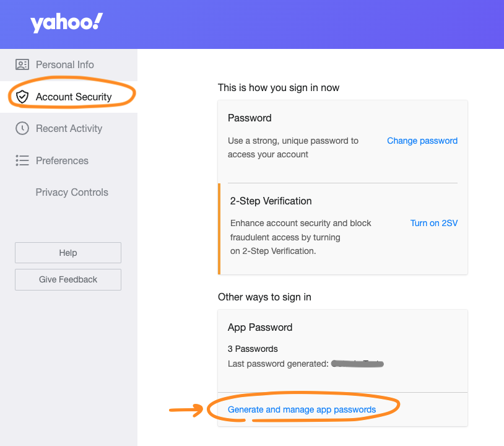Click the Turn on 2SV link
The height and width of the screenshot is (446, 504).
(x=434, y=223)
